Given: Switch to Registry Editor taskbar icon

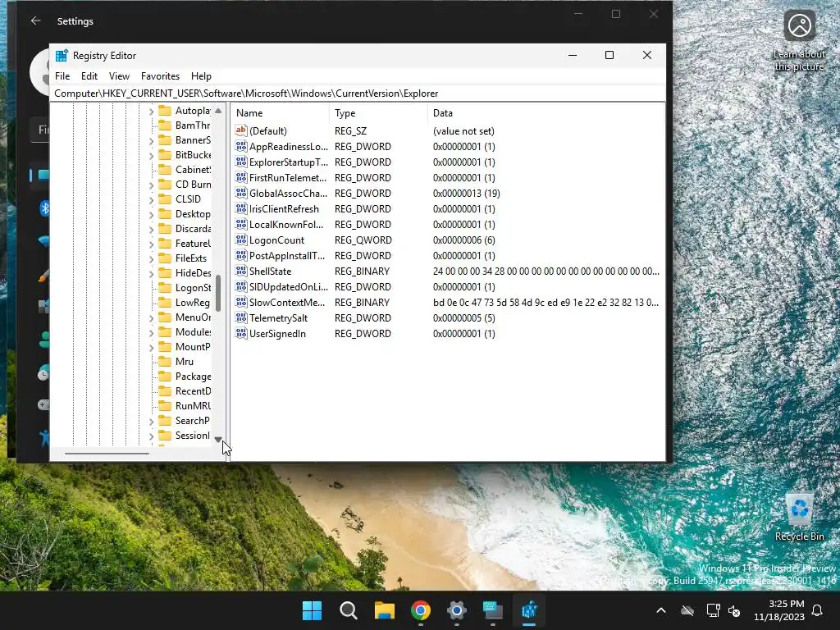Looking at the screenshot, I should coord(529,610).
